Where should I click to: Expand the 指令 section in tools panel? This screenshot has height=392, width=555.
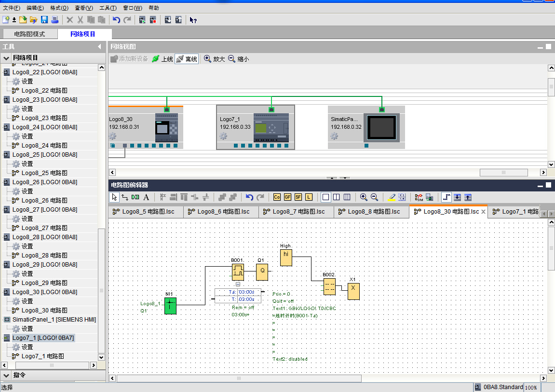click(x=6, y=375)
